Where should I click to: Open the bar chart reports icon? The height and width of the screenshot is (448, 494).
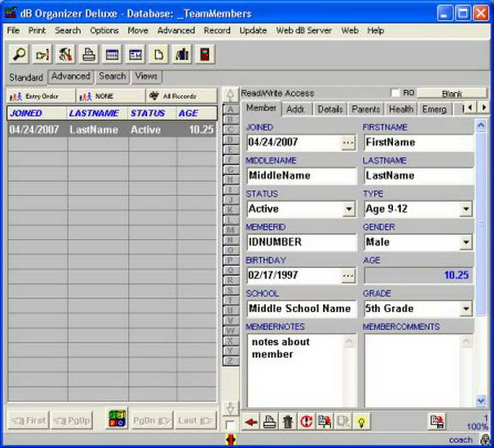182,54
